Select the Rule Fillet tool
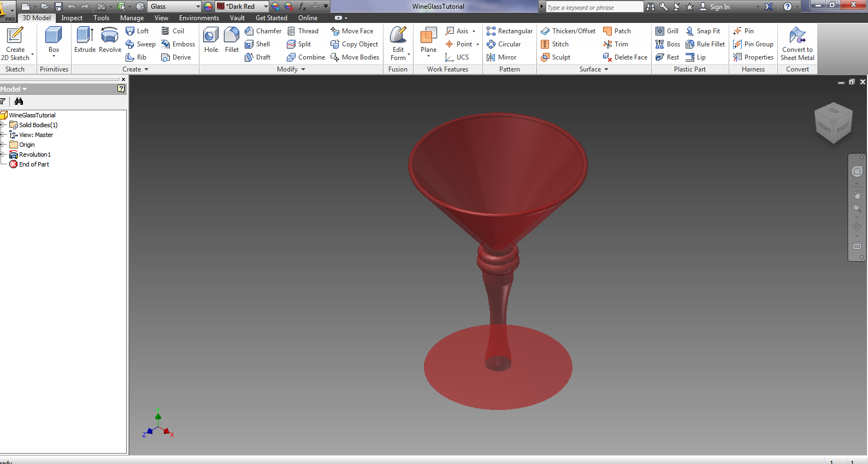Screen dimensions: 868x464 [x=705, y=44]
